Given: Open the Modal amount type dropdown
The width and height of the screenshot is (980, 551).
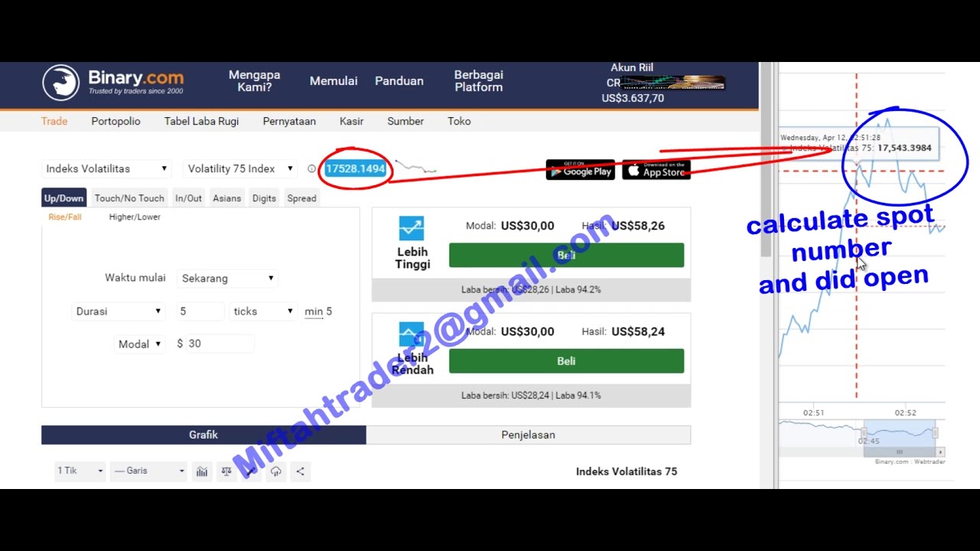Looking at the screenshot, I should coord(139,344).
